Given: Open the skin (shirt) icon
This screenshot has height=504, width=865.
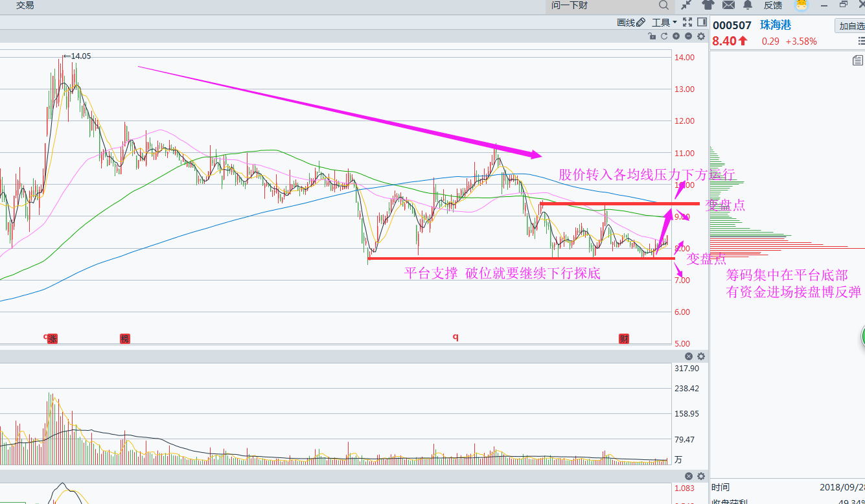Looking at the screenshot, I should 708,5.
